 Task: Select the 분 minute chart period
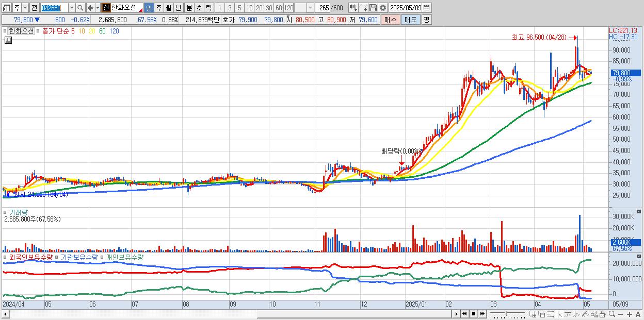[x=189, y=8]
